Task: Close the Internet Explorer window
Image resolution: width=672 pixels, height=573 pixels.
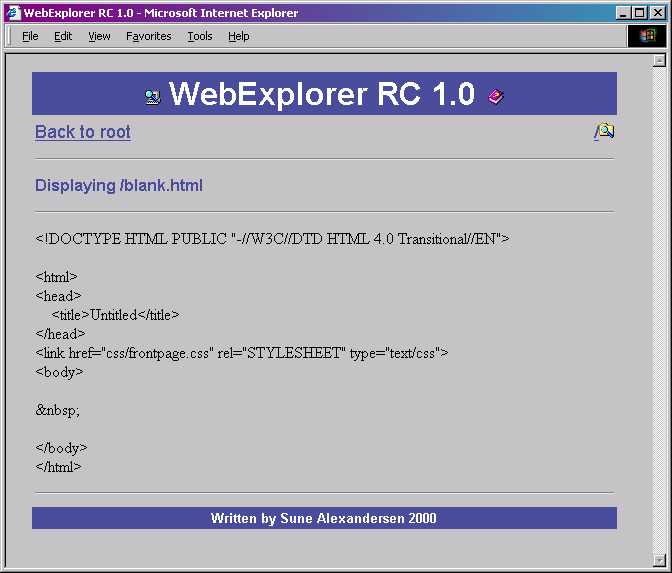Action: [658, 13]
